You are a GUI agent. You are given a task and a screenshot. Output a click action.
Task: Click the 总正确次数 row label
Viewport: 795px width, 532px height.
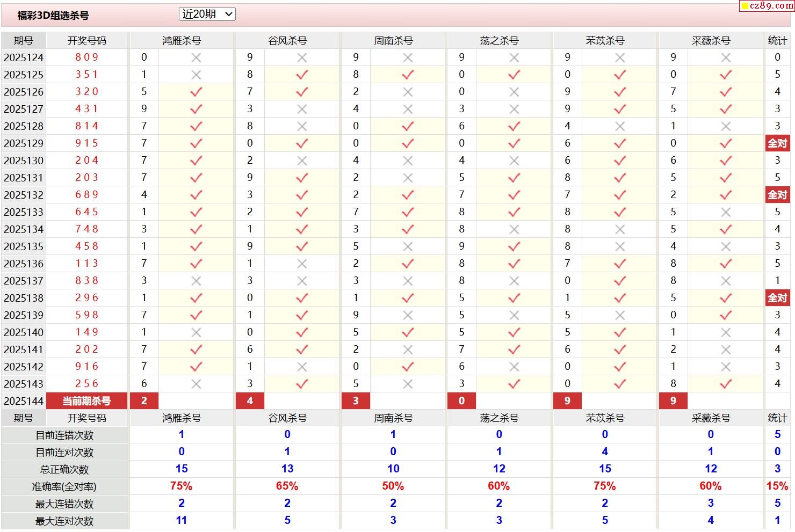(64, 470)
